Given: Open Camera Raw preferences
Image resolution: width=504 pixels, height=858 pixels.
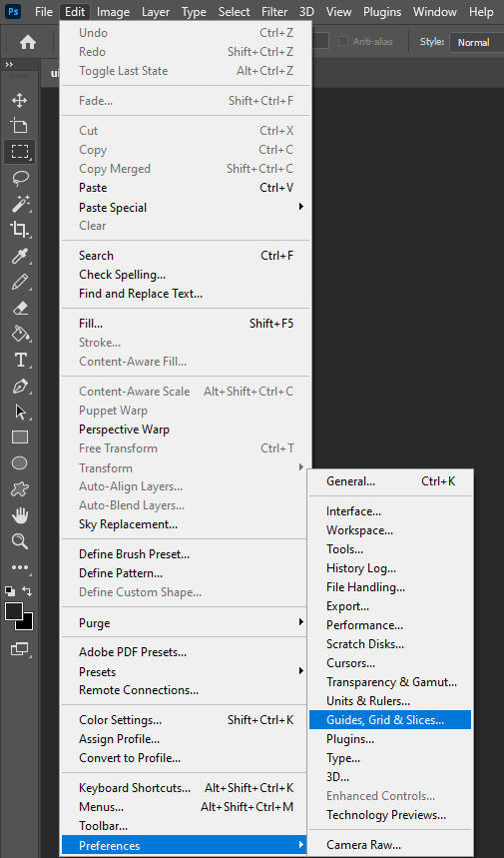Looking at the screenshot, I should pos(390,845).
